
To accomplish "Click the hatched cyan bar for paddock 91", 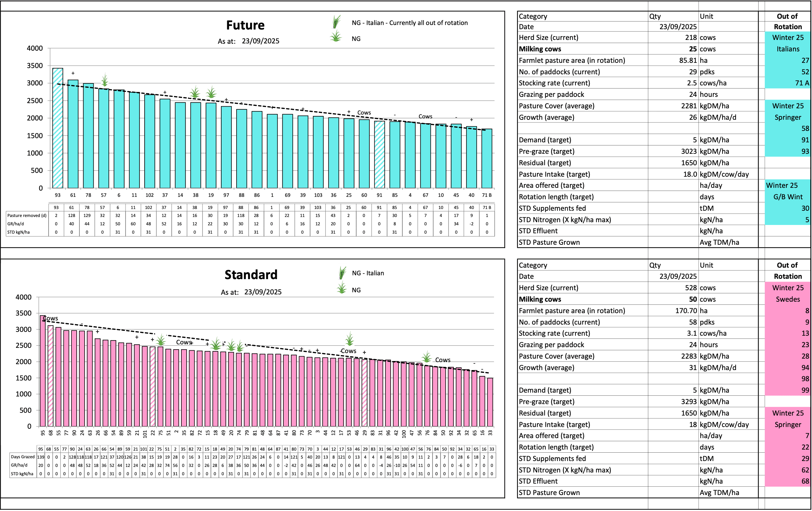I will [x=379, y=154].
